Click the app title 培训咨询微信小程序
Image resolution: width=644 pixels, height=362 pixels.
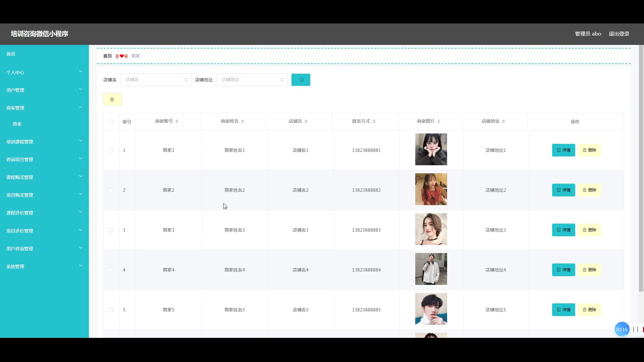tap(40, 34)
